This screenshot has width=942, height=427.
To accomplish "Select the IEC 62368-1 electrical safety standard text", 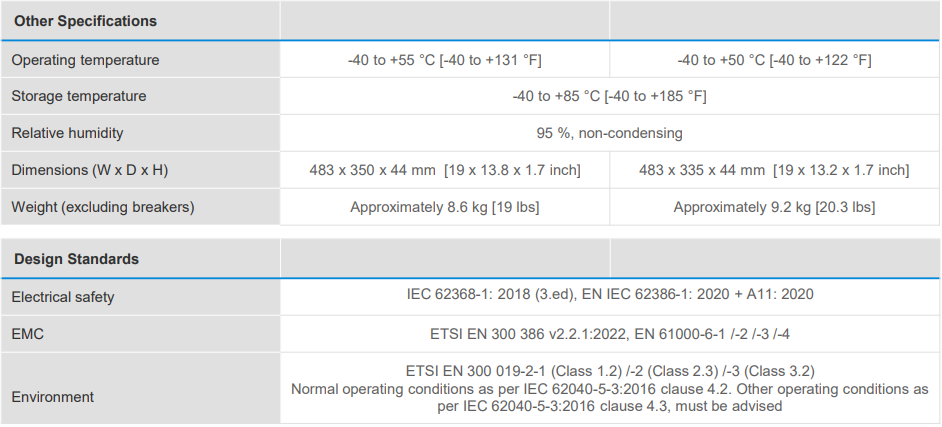I will [609, 297].
